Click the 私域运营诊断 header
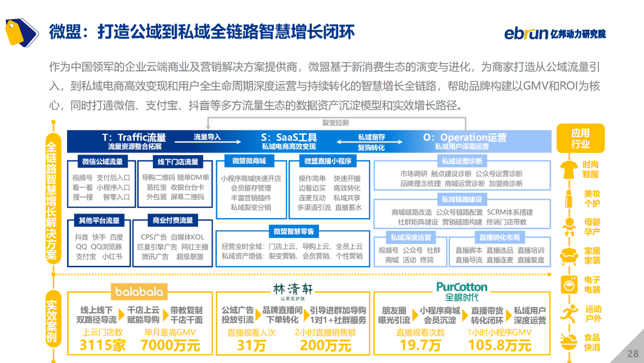The image size is (644, 363). click(x=462, y=161)
